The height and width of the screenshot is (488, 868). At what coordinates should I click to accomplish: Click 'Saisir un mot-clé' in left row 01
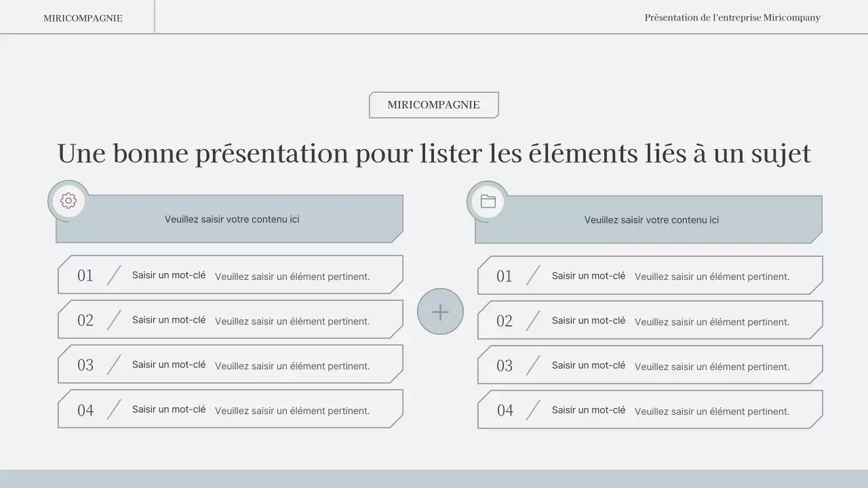point(169,275)
